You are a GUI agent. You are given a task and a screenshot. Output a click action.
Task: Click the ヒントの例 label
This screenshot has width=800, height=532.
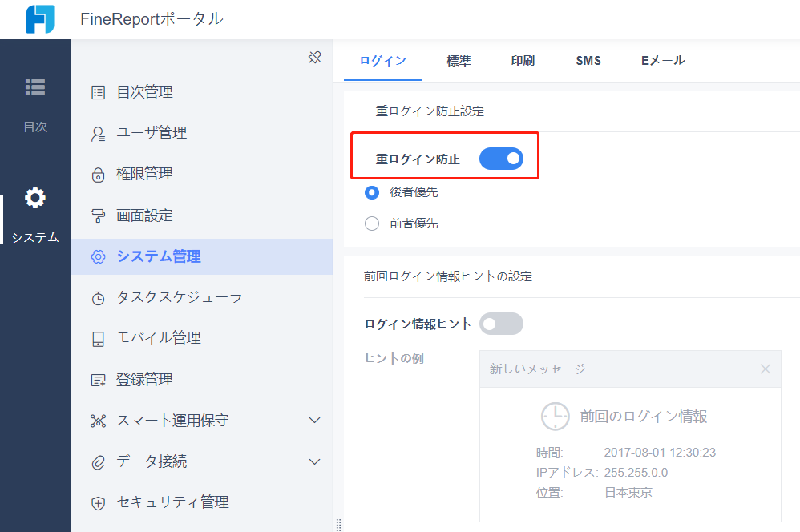click(x=394, y=359)
